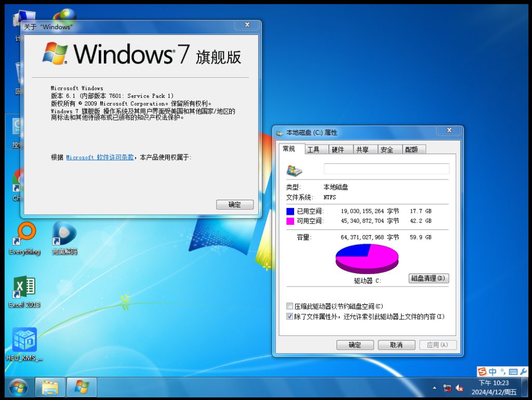Switch to the 安全 tab
Screen dimensions: 532x400
pyautogui.click(x=387, y=150)
